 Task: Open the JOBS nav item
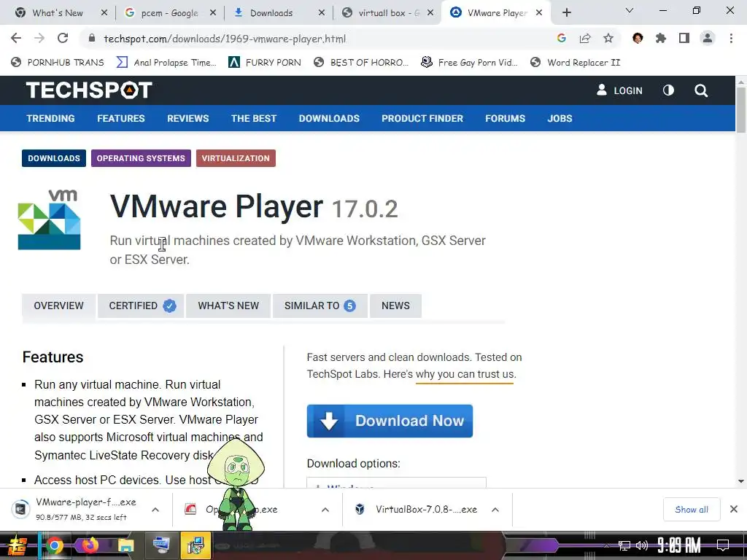pyautogui.click(x=560, y=118)
